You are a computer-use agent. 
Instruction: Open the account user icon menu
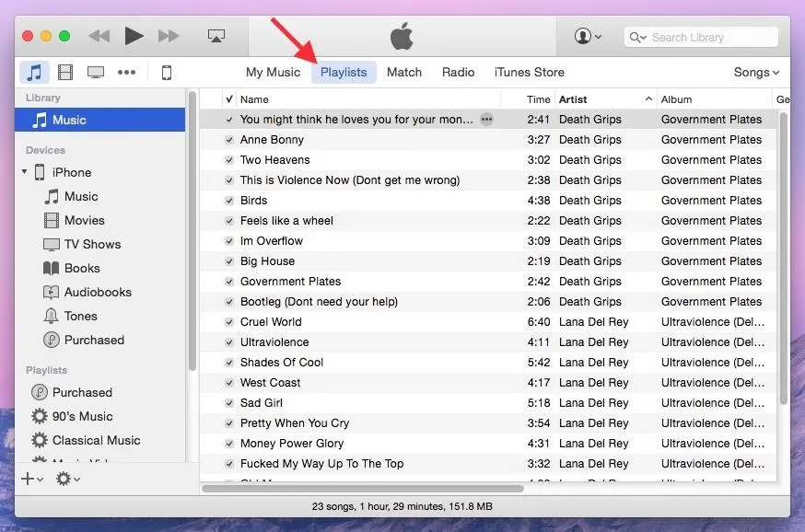coord(588,37)
